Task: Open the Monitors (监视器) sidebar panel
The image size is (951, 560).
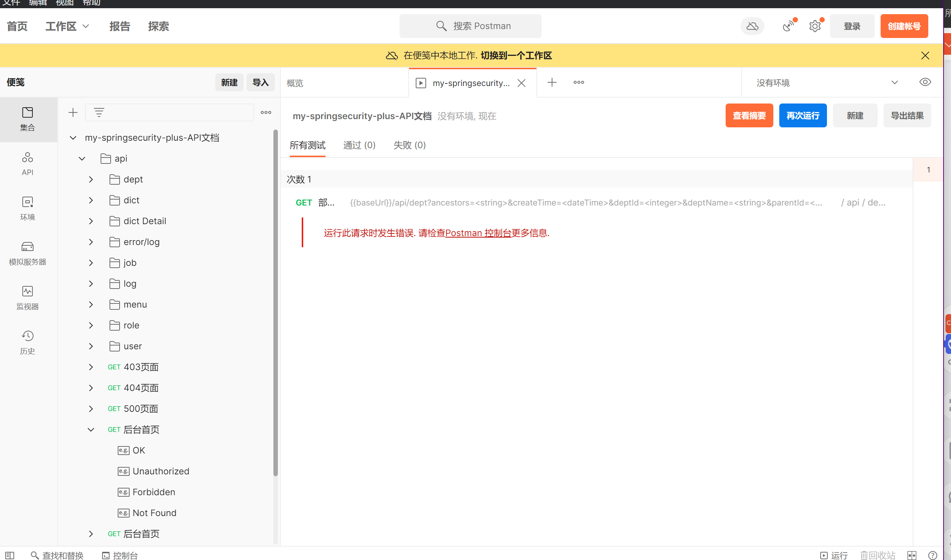Action: 27,297
